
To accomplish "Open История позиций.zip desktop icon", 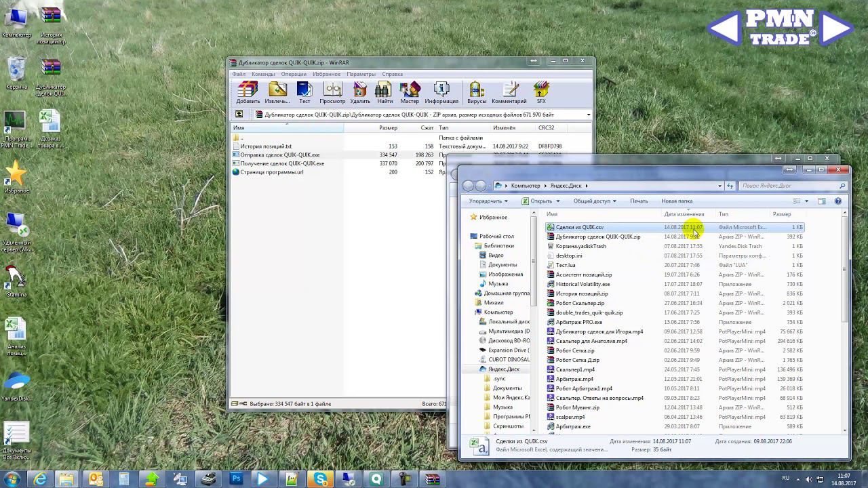I will (51, 26).
